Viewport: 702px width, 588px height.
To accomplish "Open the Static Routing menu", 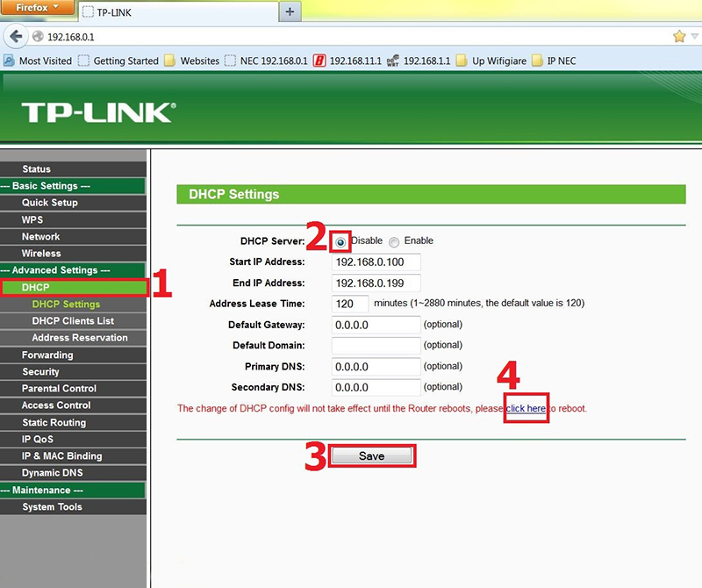I will (x=73, y=422).
